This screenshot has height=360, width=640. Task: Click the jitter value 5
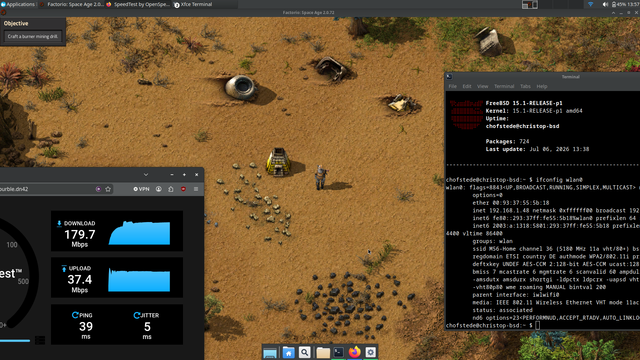coord(147,327)
